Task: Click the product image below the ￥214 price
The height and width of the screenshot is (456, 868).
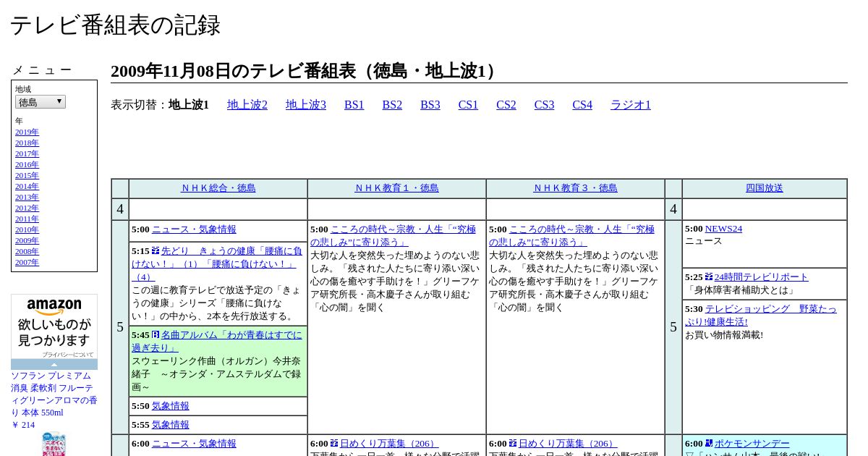Action: 54,444
